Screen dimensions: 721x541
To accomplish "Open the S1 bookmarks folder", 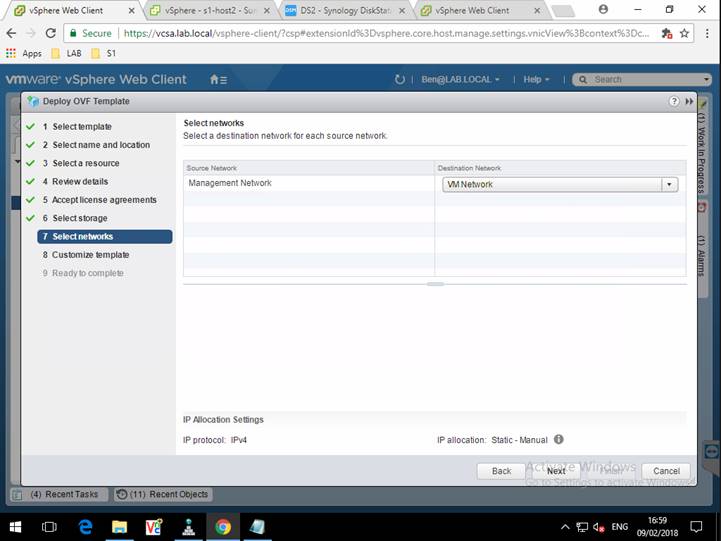I will (x=103, y=53).
